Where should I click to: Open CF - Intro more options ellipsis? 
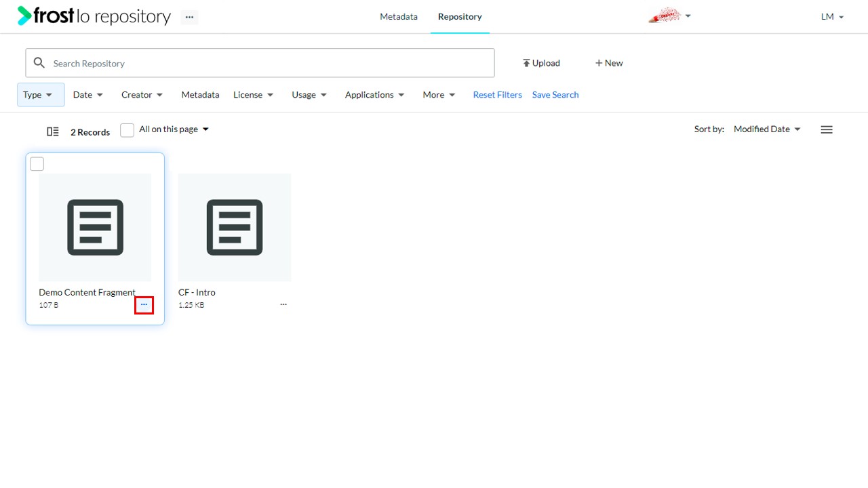coord(283,305)
